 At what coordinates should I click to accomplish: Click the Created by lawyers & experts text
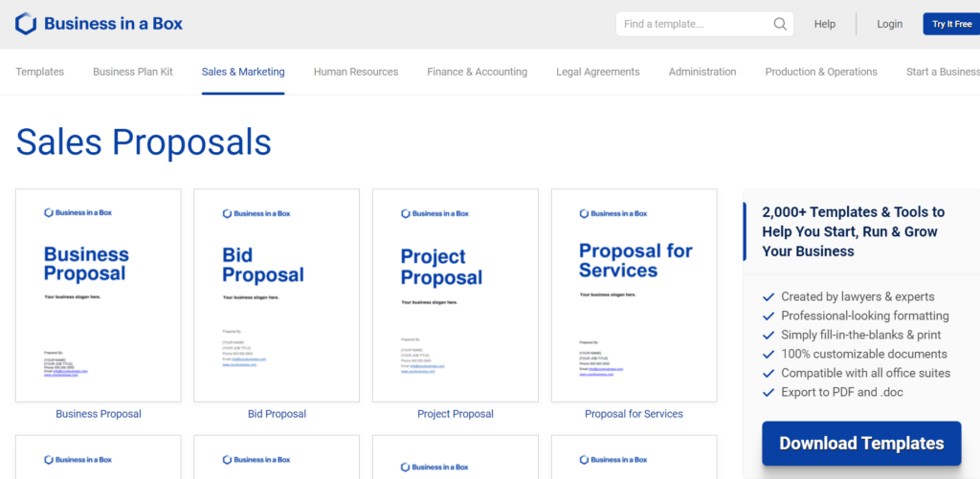coord(857,296)
